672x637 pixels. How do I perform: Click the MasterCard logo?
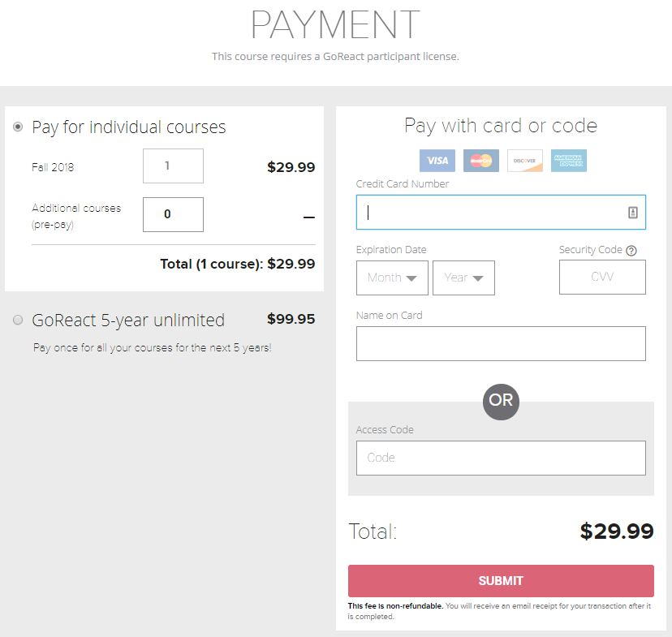click(x=480, y=161)
